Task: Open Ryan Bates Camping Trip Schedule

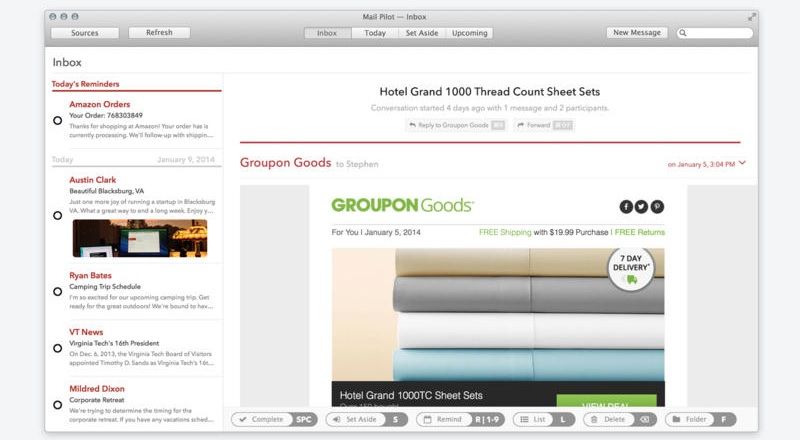Action: coord(137,292)
